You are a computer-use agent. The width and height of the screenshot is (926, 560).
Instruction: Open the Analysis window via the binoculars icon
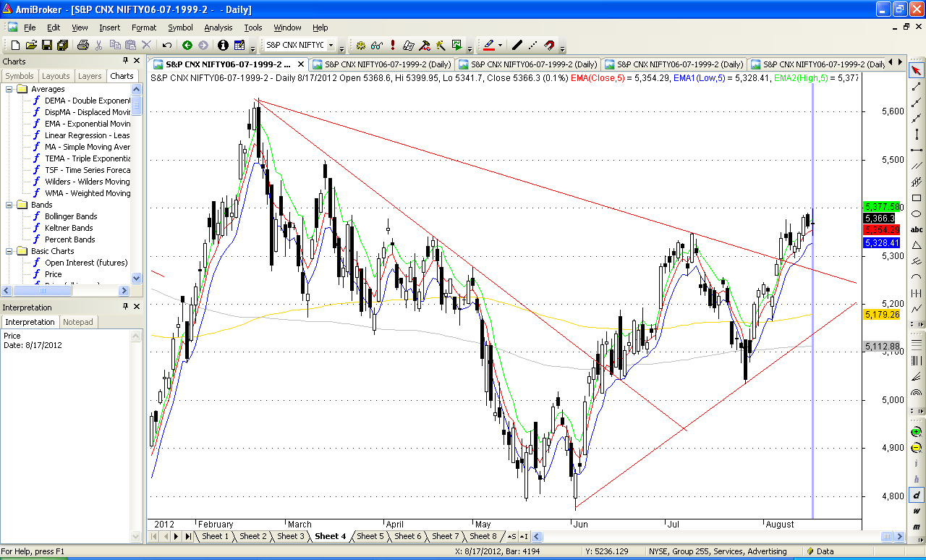tap(377, 45)
